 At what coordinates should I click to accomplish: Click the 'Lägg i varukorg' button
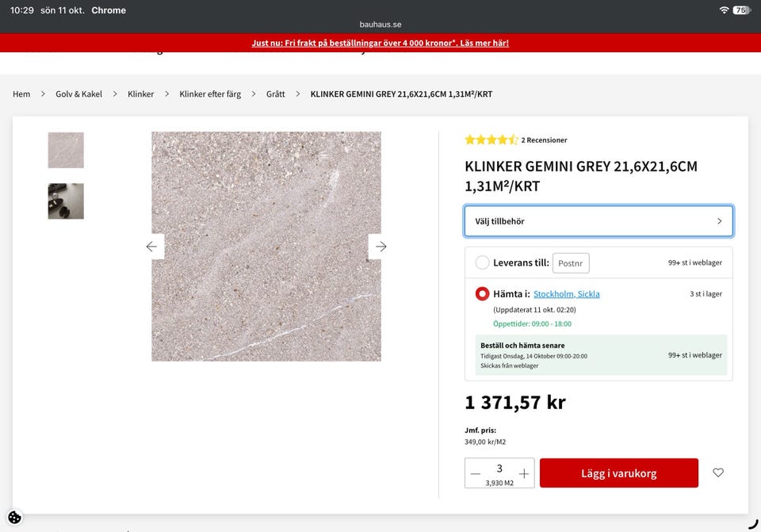tap(619, 473)
